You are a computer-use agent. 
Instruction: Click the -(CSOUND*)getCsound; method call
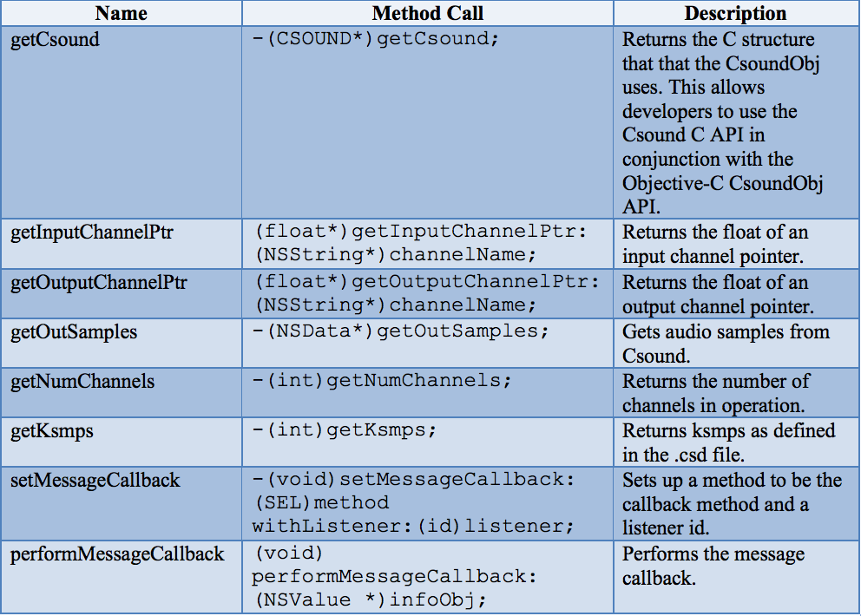click(376, 39)
